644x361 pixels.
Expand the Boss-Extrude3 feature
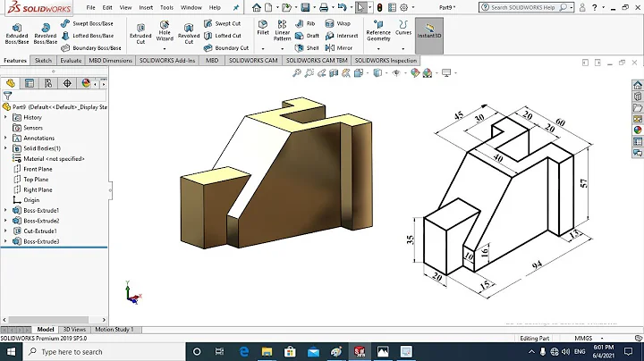pyautogui.click(x=5, y=241)
